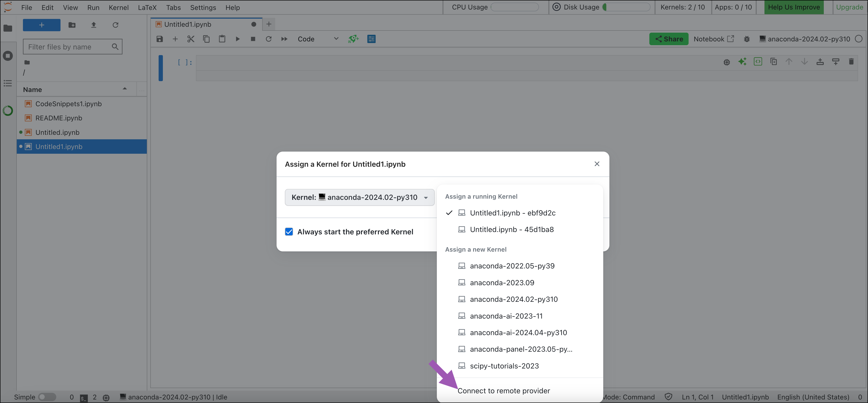Image resolution: width=868 pixels, height=403 pixels.
Task: Copy the selected cell from toolbar
Action: (206, 39)
